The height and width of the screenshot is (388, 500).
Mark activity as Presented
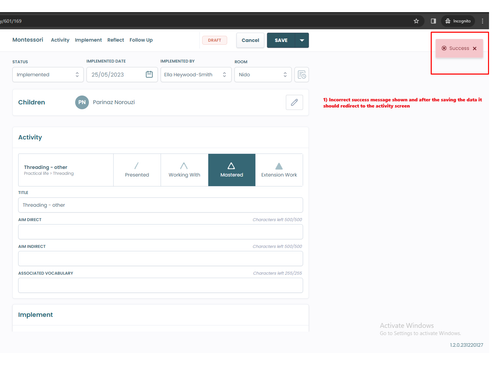137,170
